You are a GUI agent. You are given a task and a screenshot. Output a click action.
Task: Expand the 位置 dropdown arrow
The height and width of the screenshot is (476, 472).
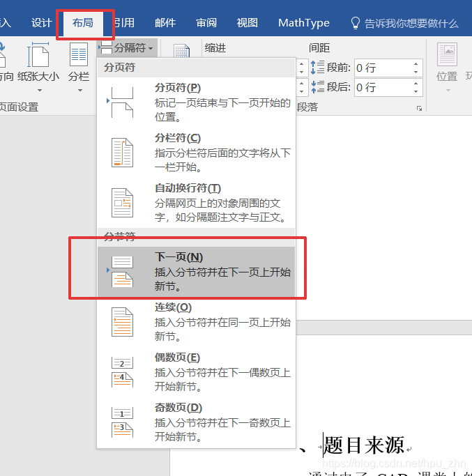448,90
